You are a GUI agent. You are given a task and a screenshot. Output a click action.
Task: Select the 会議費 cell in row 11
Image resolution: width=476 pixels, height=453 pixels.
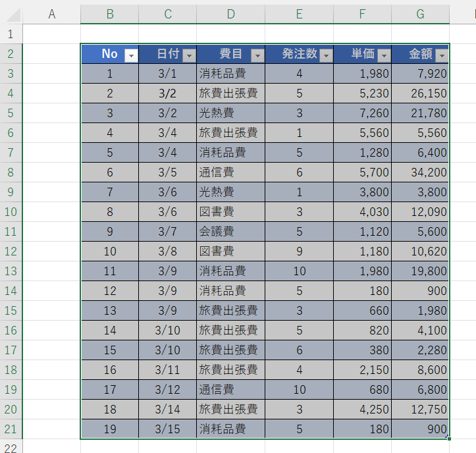(x=230, y=232)
